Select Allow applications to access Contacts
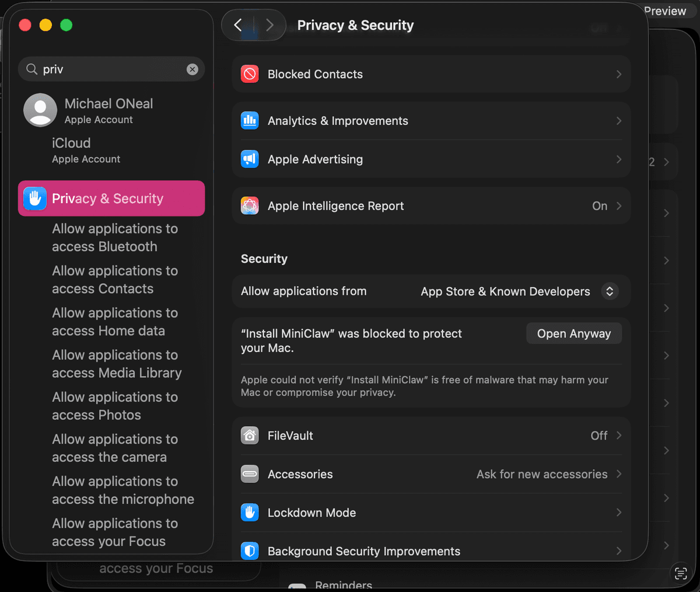This screenshot has height=592, width=700. (x=114, y=279)
